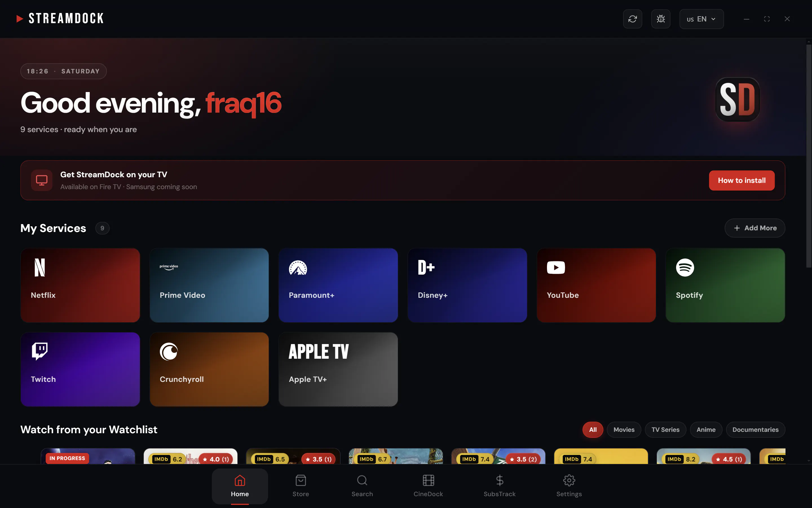812x508 pixels.
Task: Click the SD app badge logo
Action: click(x=738, y=99)
